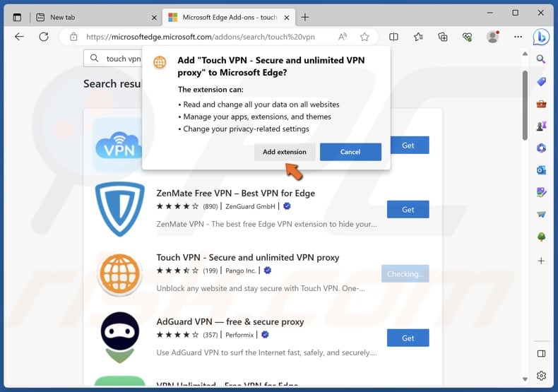The height and width of the screenshot is (392, 558).
Task: Click ZenMate rating count (890)
Action: coord(210,206)
